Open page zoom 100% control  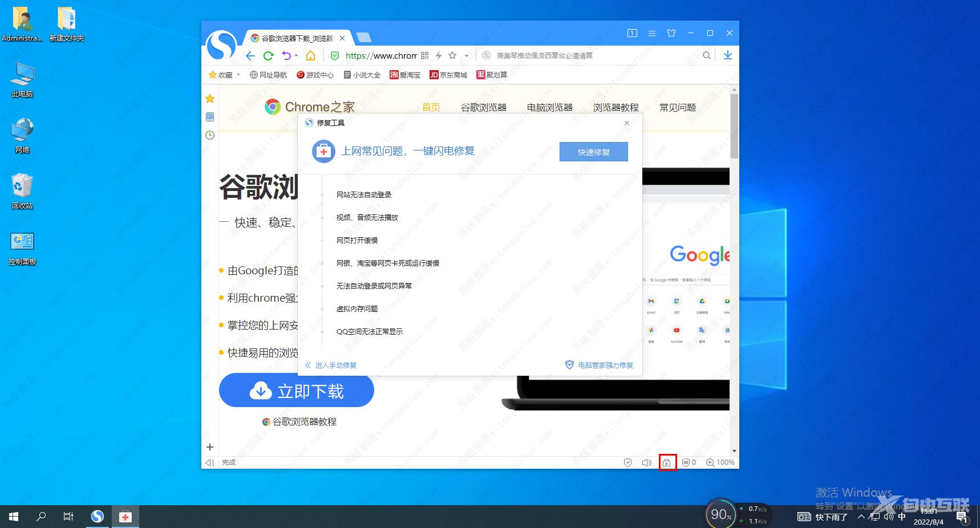(720, 462)
